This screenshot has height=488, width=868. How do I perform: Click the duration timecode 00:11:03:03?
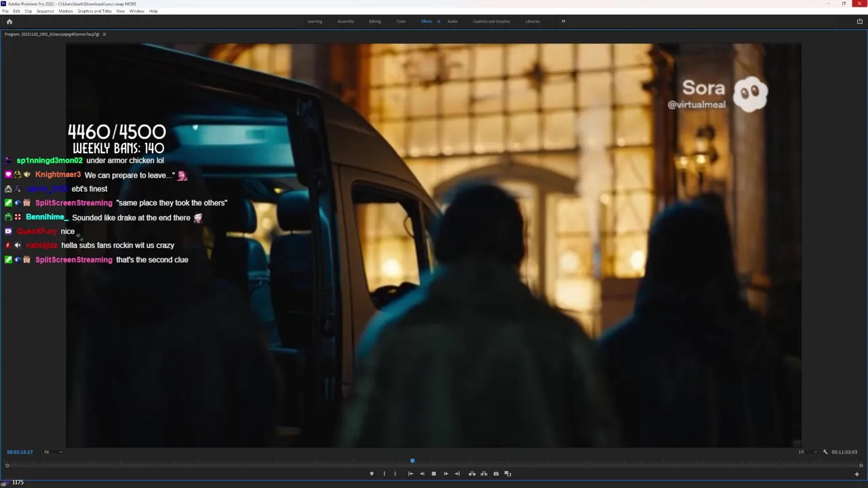click(x=845, y=452)
